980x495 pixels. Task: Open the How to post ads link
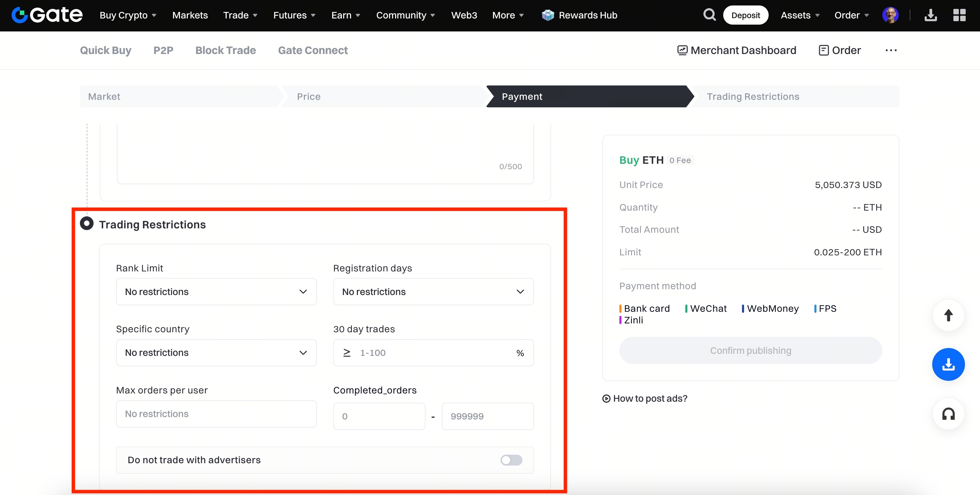[x=645, y=398]
